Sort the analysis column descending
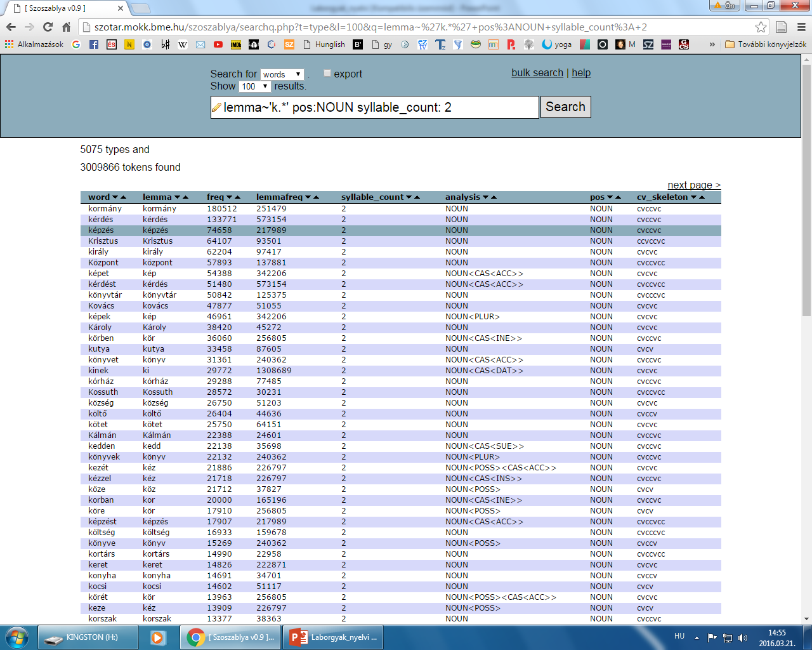The image size is (812, 650). 485,197
